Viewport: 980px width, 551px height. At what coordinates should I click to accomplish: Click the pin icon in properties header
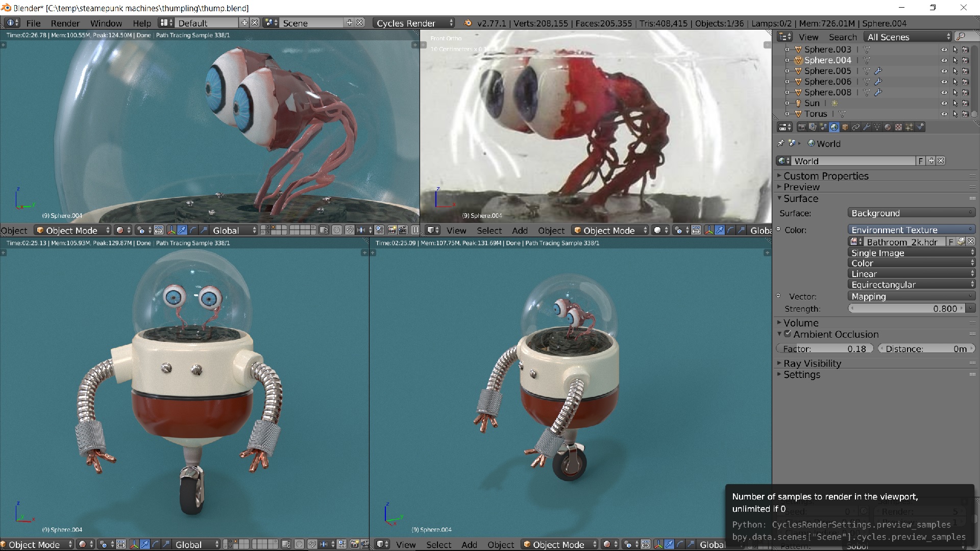click(x=781, y=143)
